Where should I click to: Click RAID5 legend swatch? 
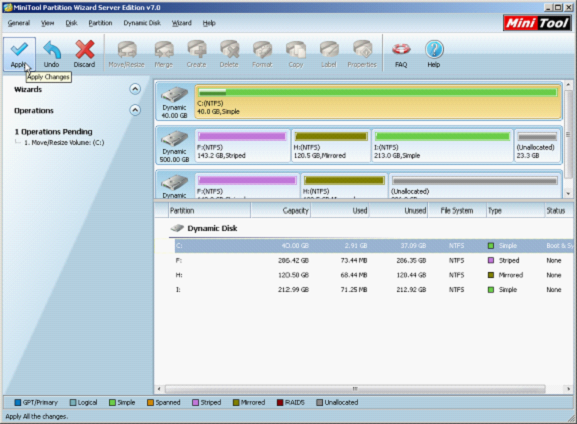(280, 402)
